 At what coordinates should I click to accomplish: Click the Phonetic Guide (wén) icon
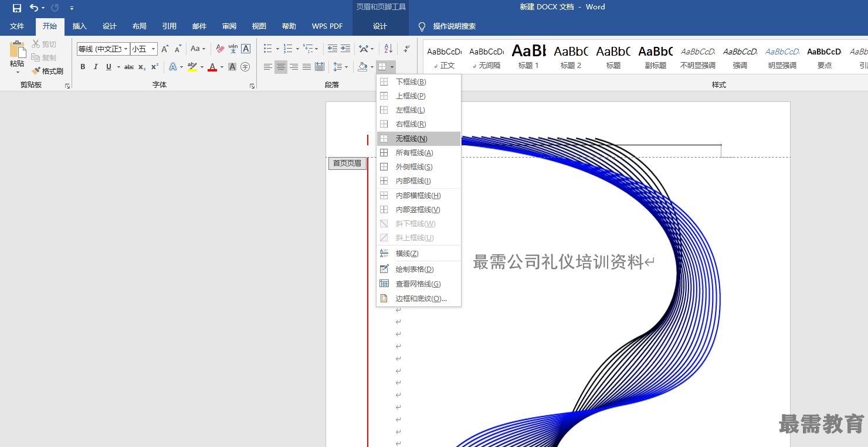click(x=233, y=49)
